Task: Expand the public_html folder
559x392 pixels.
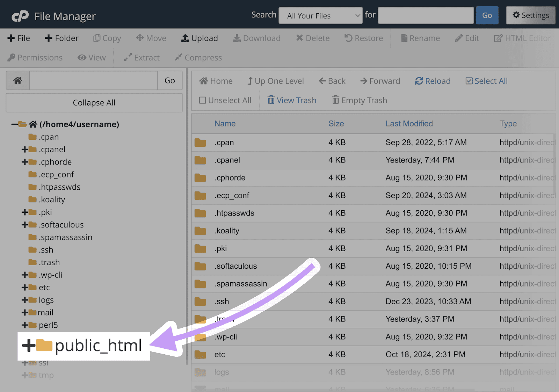Action: click(29, 346)
